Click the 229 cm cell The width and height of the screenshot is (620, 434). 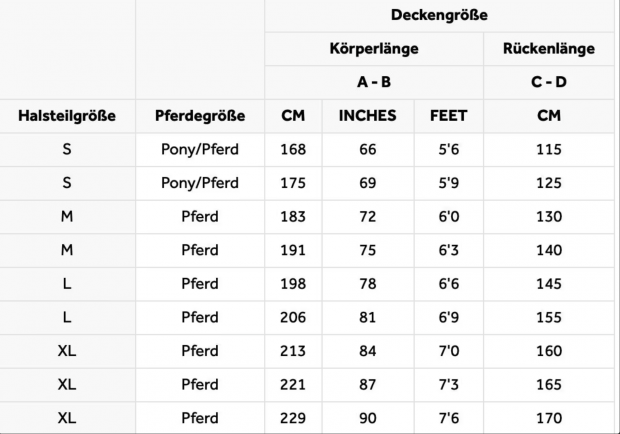coord(293,418)
